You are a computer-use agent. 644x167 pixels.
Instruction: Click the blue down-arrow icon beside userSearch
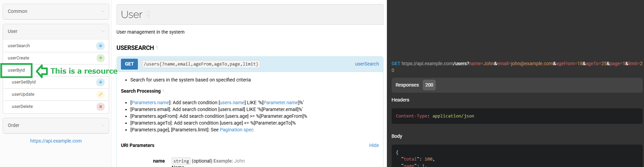[x=100, y=46]
